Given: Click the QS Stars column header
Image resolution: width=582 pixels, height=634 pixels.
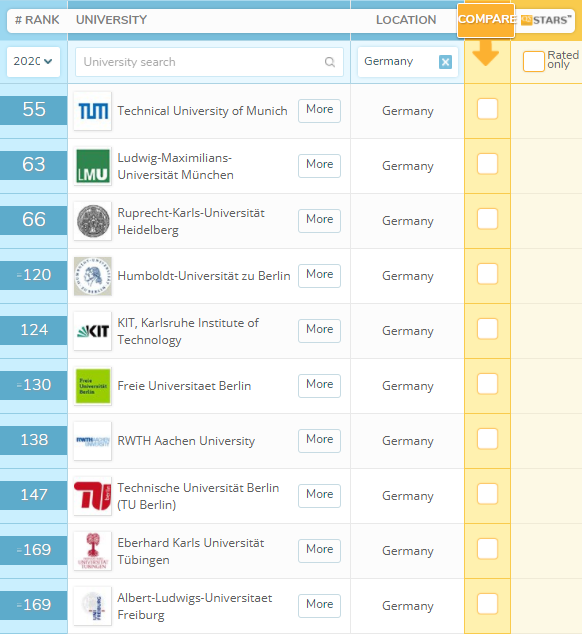Looking at the screenshot, I should pyautogui.click(x=546, y=20).
